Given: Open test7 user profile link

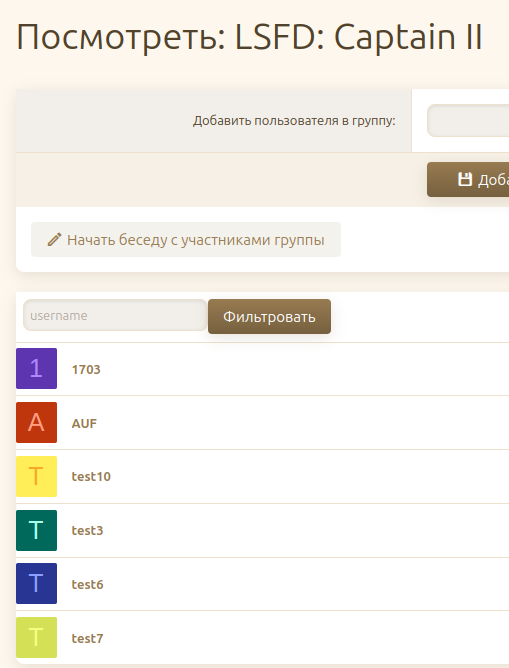Looking at the screenshot, I should click(87, 639).
